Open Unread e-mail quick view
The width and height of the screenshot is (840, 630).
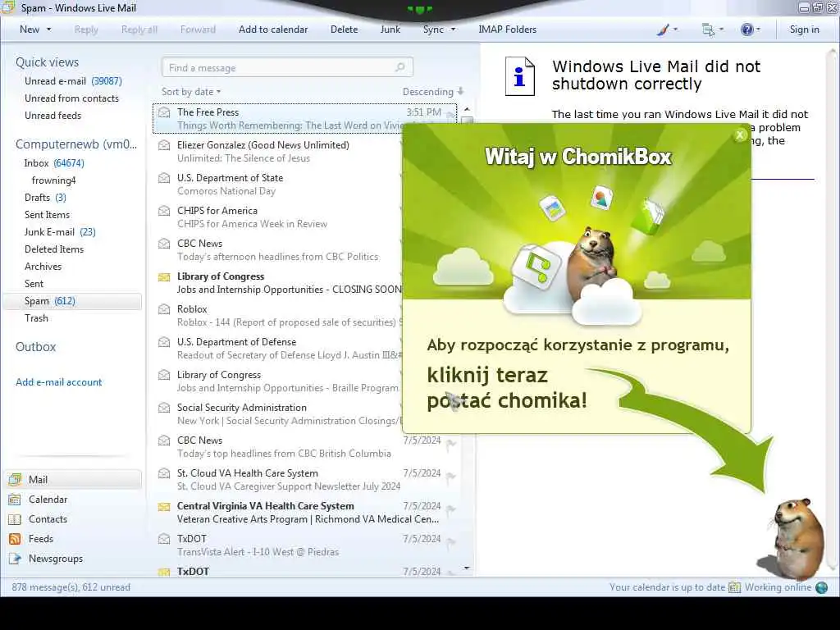click(x=73, y=81)
